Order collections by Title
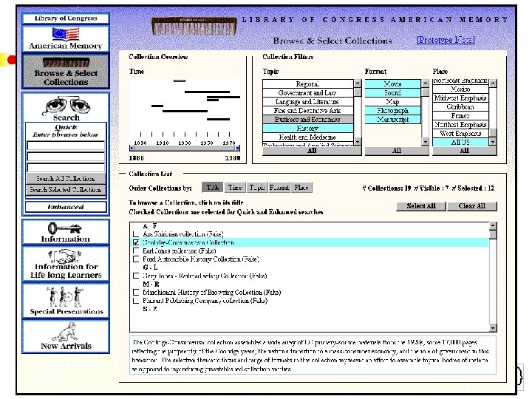532x399 pixels. pyautogui.click(x=212, y=187)
